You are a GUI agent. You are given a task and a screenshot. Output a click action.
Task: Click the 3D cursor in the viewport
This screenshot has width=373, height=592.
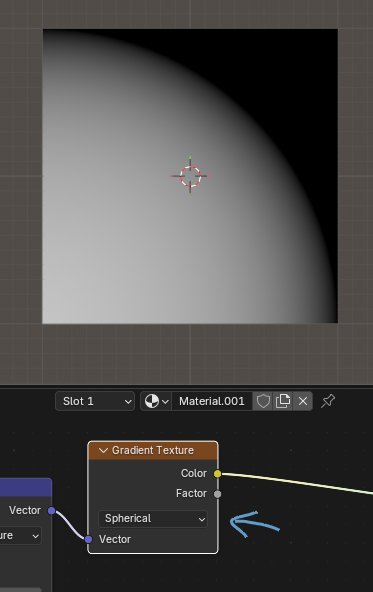190,176
